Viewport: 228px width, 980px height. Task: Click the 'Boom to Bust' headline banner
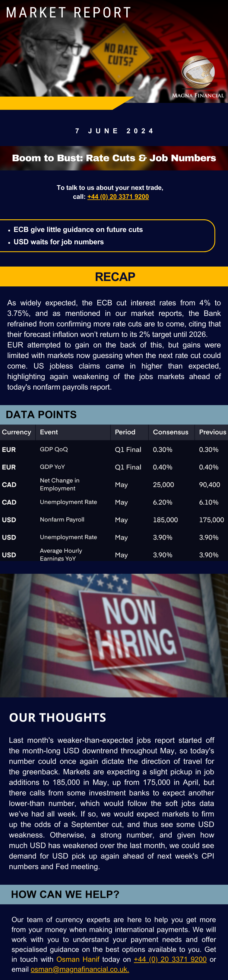coord(114,158)
